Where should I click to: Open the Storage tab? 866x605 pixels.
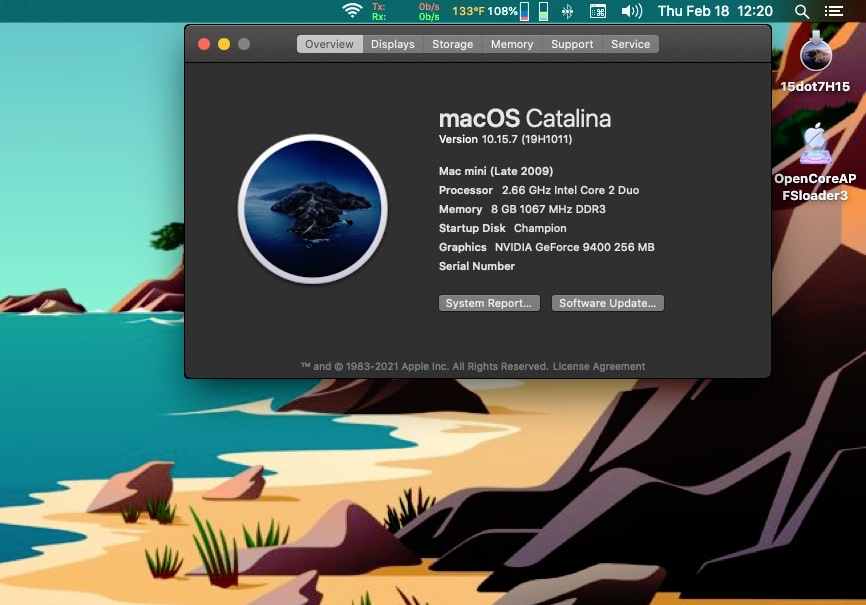[x=452, y=44]
